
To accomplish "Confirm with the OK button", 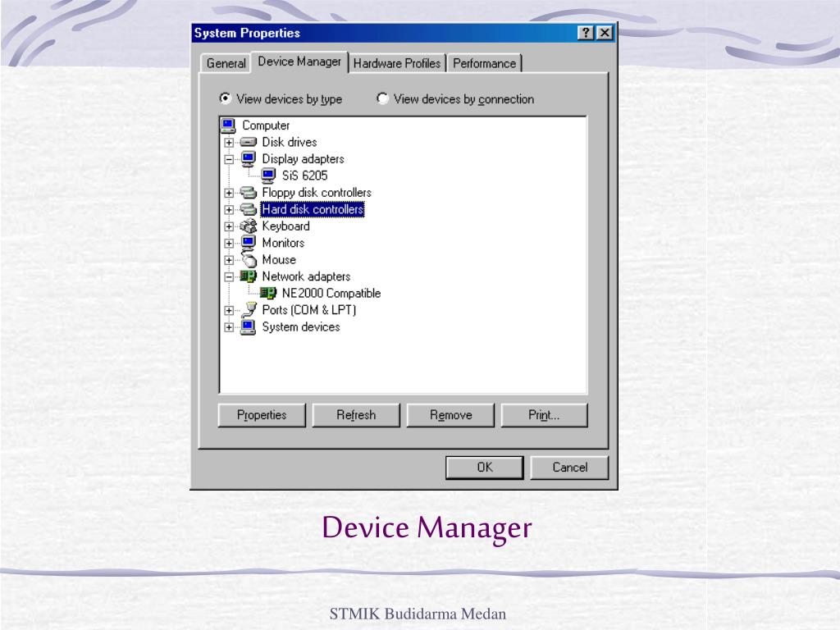I will [x=485, y=467].
